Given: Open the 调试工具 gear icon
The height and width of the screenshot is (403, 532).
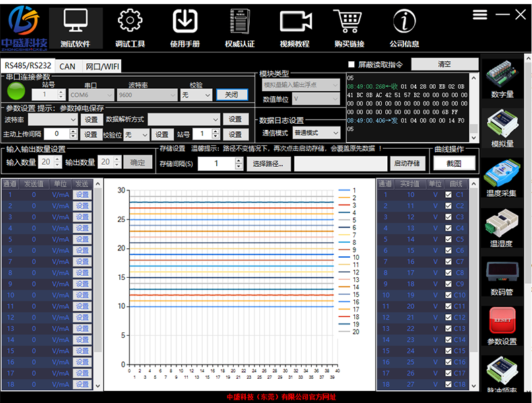Looking at the screenshot, I should pyautogui.click(x=130, y=22).
